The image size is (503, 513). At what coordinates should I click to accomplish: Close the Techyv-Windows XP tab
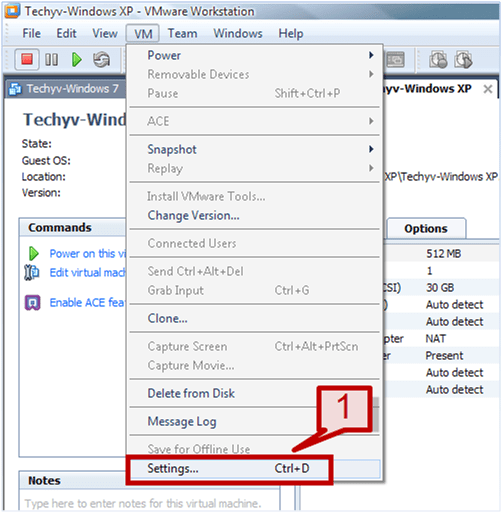pyautogui.click(x=488, y=89)
